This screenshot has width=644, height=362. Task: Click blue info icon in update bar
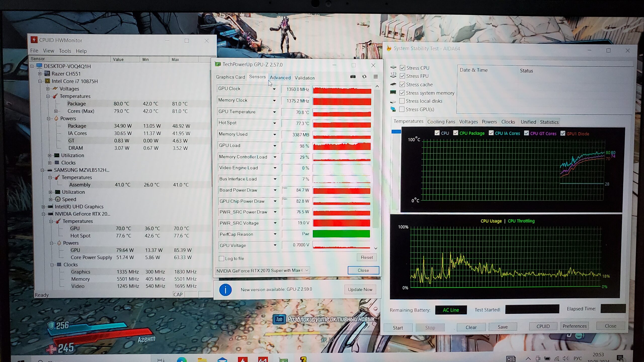225,290
